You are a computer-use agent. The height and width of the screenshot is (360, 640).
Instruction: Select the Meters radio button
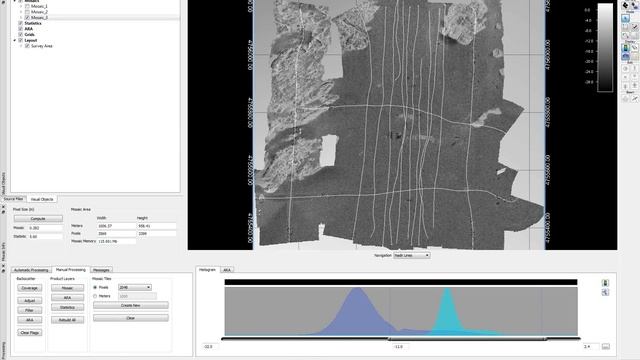(x=95, y=296)
